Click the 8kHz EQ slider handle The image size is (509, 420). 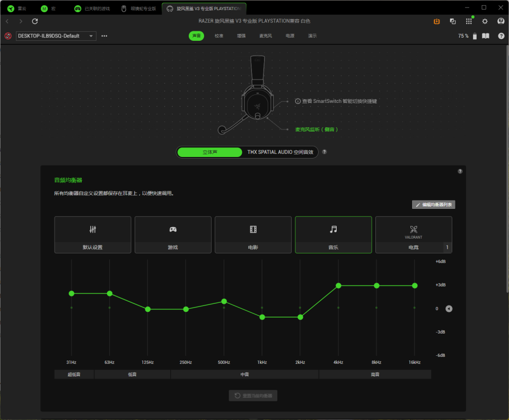[376, 286]
